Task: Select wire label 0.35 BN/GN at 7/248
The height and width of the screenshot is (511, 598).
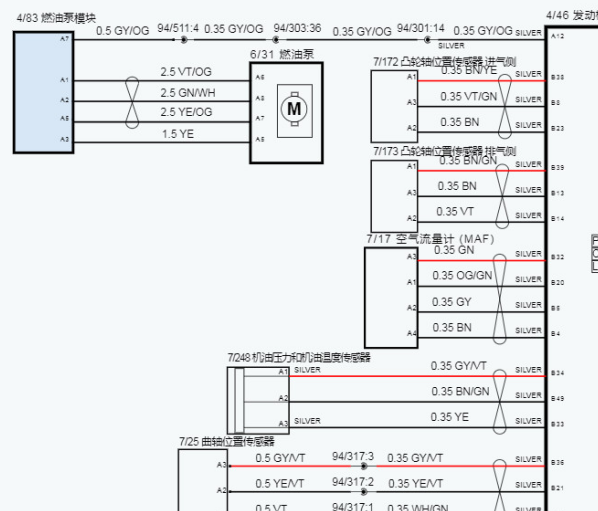Action: tap(460, 391)
